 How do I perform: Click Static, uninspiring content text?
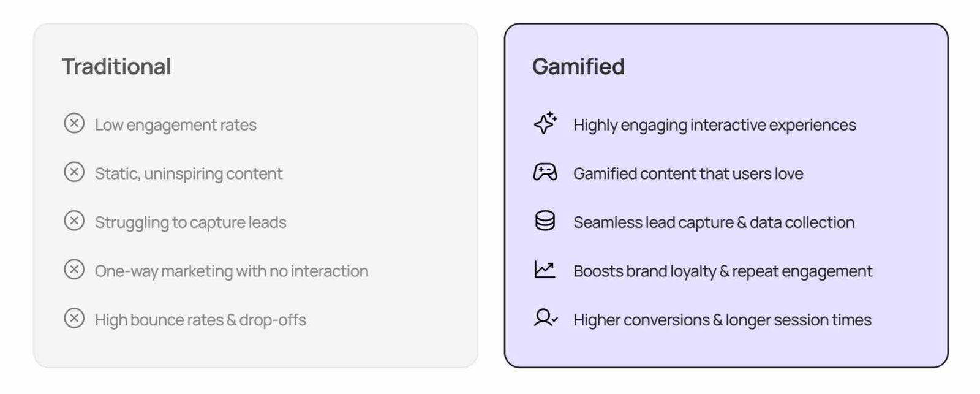[189, 174]
